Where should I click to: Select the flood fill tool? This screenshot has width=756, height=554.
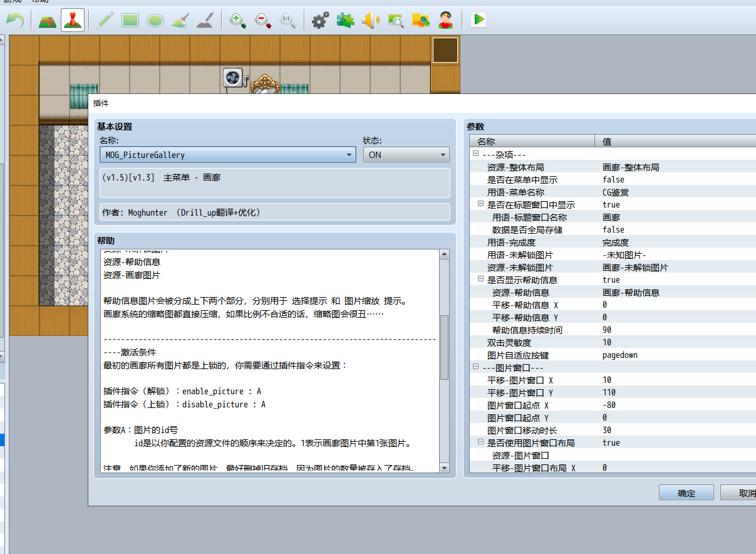coord(180,20)
